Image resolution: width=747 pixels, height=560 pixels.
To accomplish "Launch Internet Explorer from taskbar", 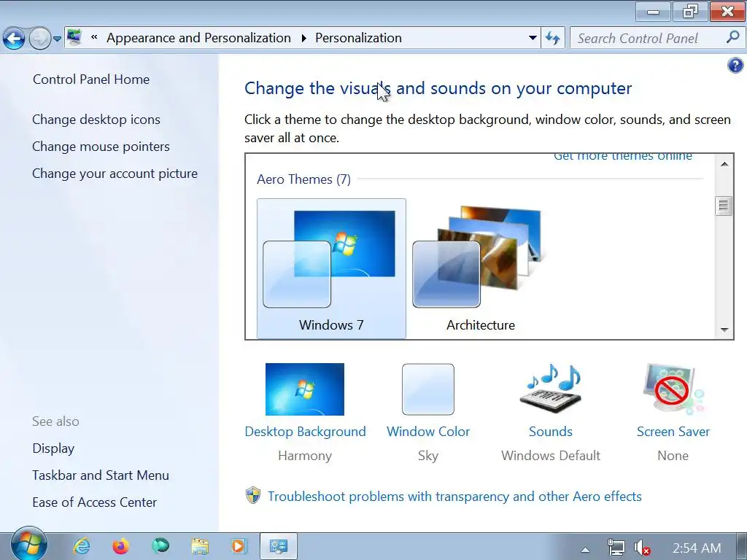I will pyautogui.click(x=82, y=546).
